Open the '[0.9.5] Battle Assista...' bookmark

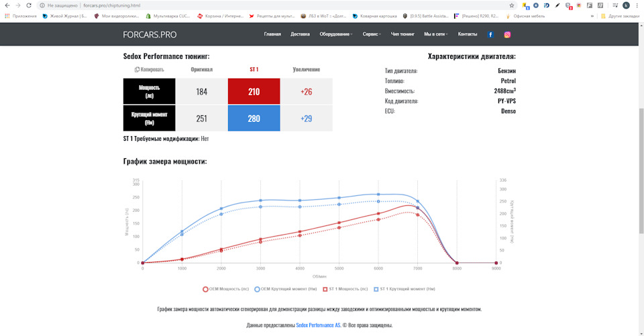(425, 16)
